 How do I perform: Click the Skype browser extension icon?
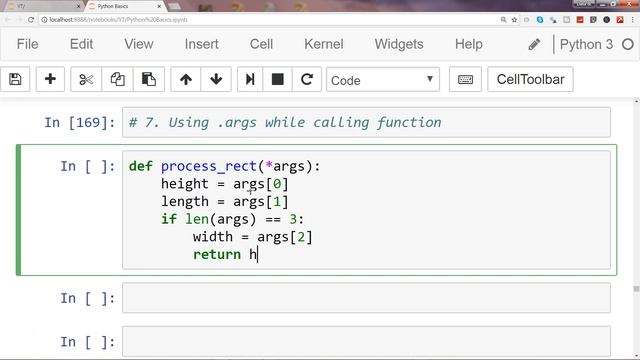[x=540, y=20]
